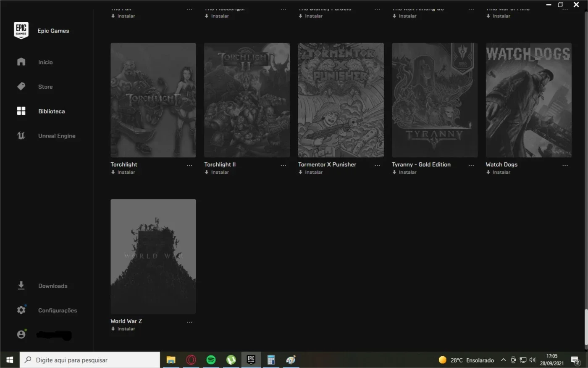
Task: Expand the Watch Dogs three-dot options menu
Action: 565,166
